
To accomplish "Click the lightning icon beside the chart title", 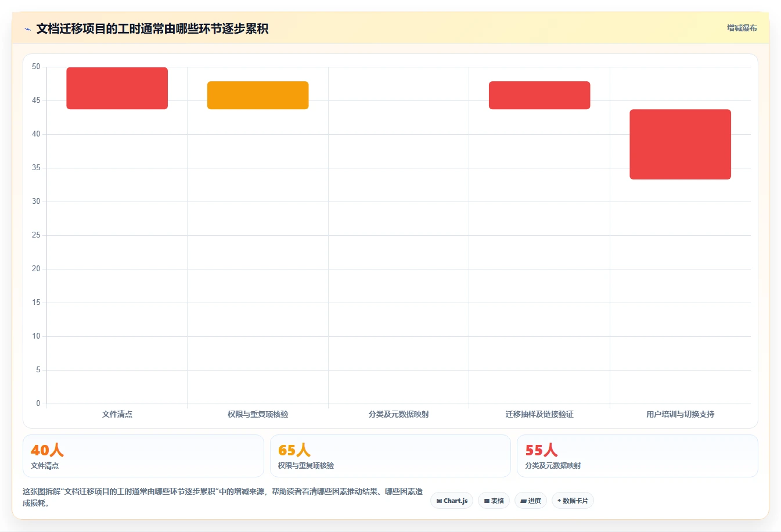I will (28, 29).
